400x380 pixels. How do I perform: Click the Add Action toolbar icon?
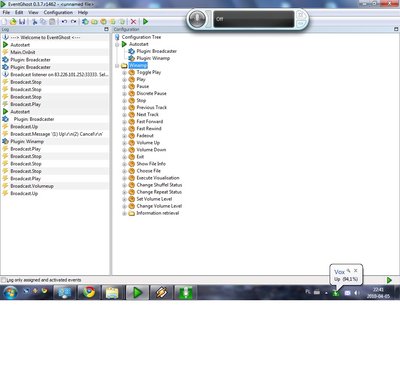pos(122,22)
